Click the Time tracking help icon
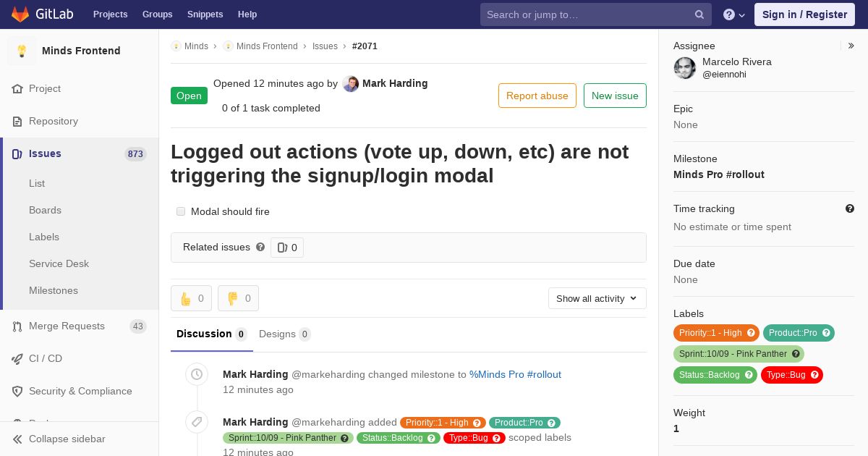The width and height of the screenshot is (868, 456). click(850, 208)
